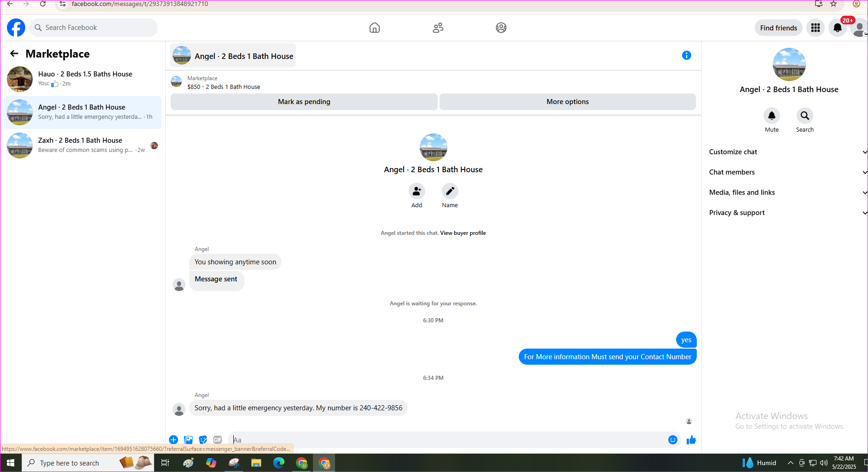868x472 pixels.
Task: Send a thumbs-up like
Action: coord(691,440)
